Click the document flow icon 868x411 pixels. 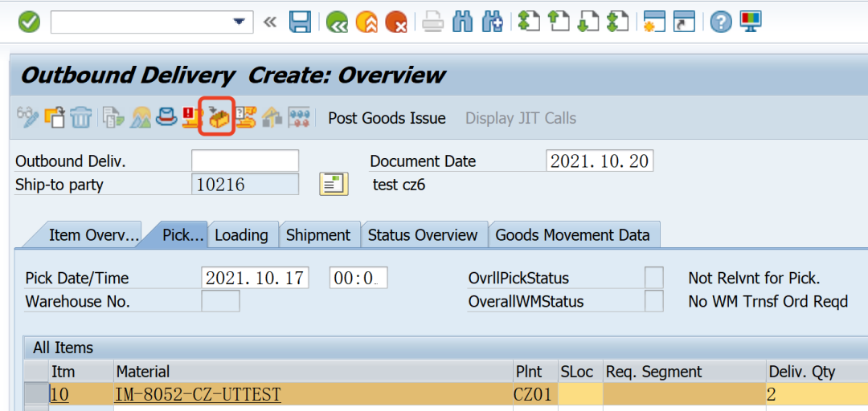(113, 117)
